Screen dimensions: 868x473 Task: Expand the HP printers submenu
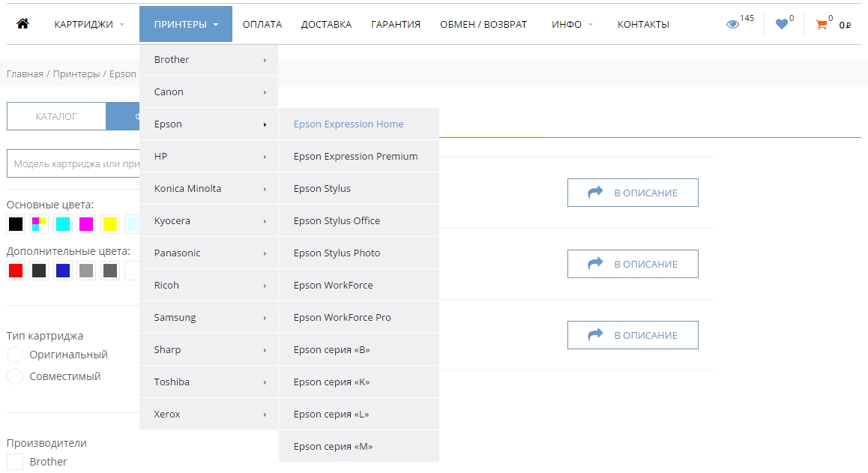tap(208, 156)
